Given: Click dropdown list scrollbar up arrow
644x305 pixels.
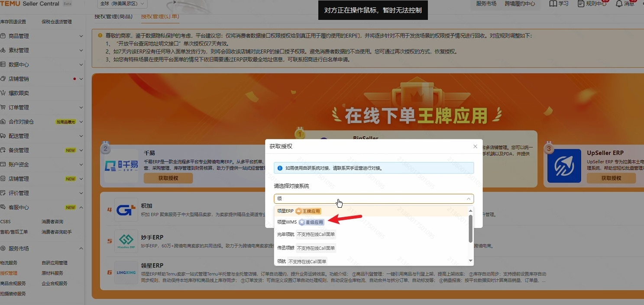Looking at the screenshot, I should 471,211.
